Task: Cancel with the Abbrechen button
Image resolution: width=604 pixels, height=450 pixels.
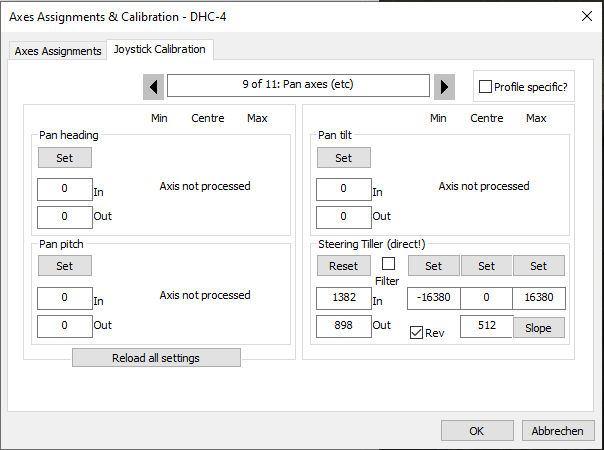Action: tap(558, 431)
